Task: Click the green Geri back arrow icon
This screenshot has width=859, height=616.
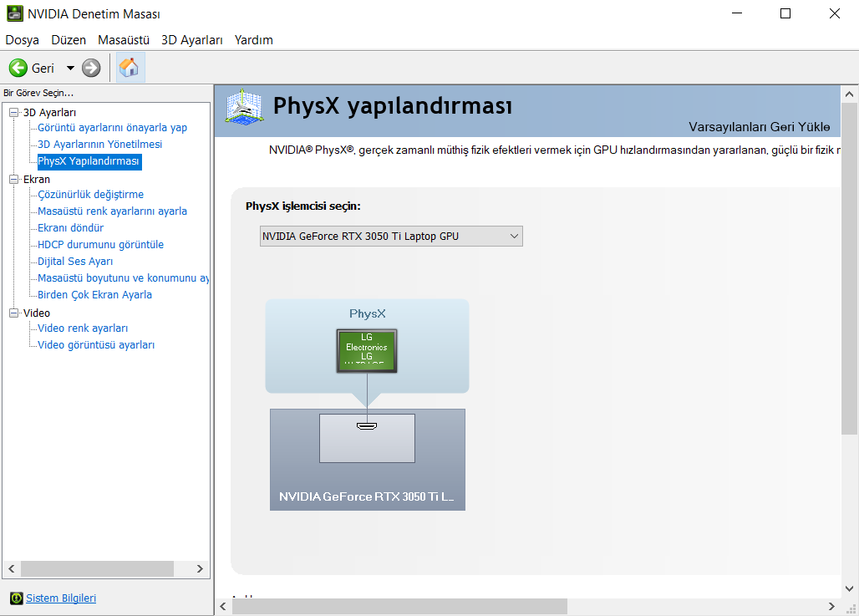Action: click(x=18, y=68)
